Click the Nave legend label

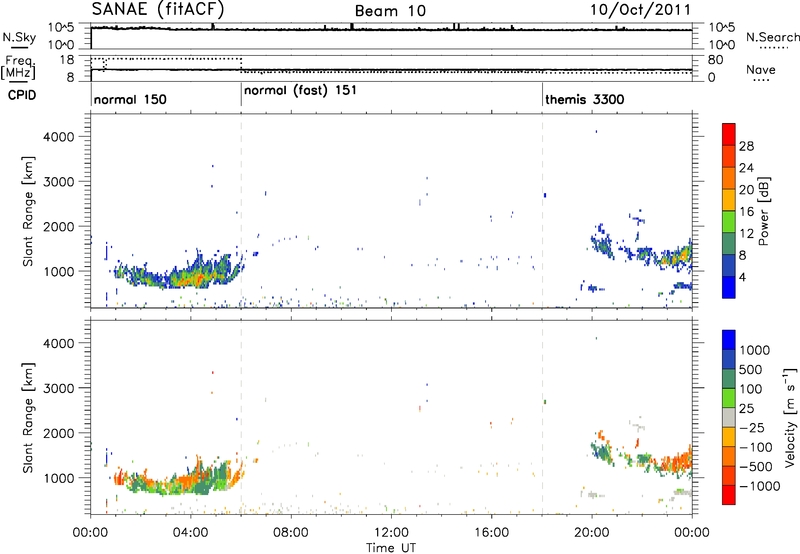(761, 69)
